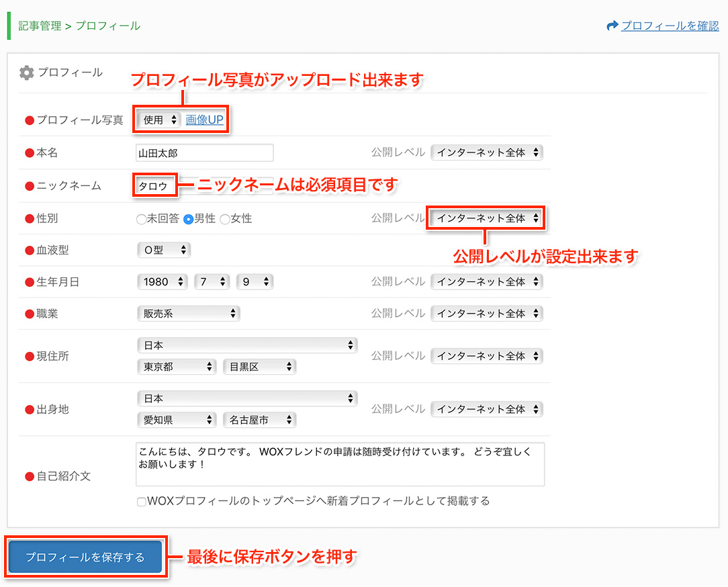Select the 男性 gender radio button

(189, 218)
